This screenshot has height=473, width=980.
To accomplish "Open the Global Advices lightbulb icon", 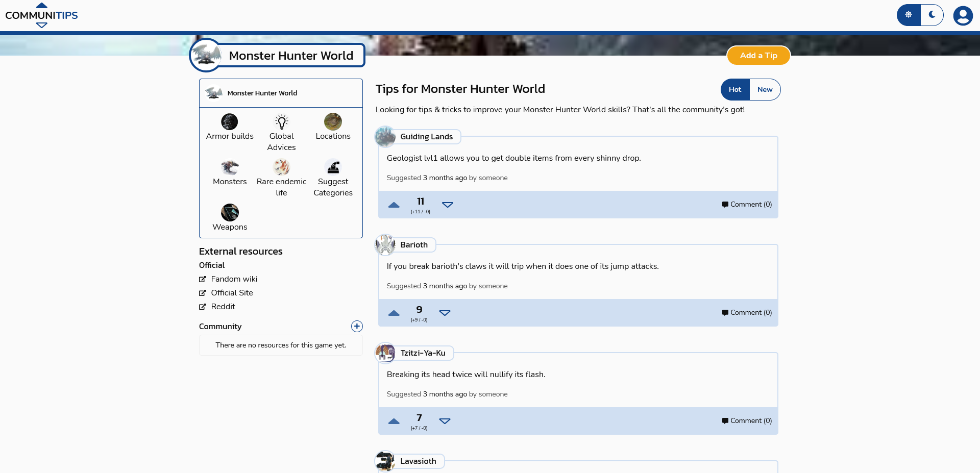I will (281, 121).
